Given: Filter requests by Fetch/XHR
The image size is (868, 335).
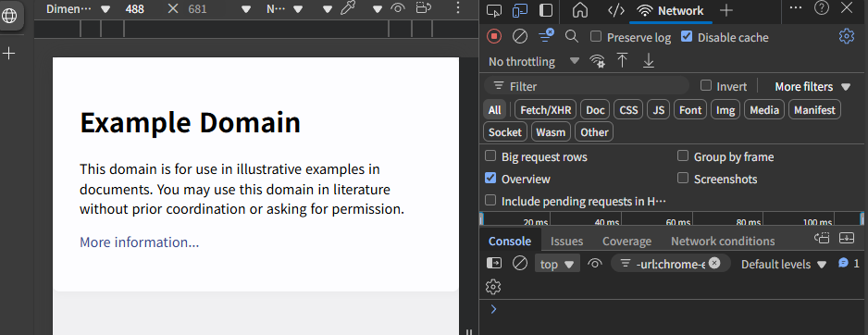Looking at the screenshot, I should (x=546, y=109).
